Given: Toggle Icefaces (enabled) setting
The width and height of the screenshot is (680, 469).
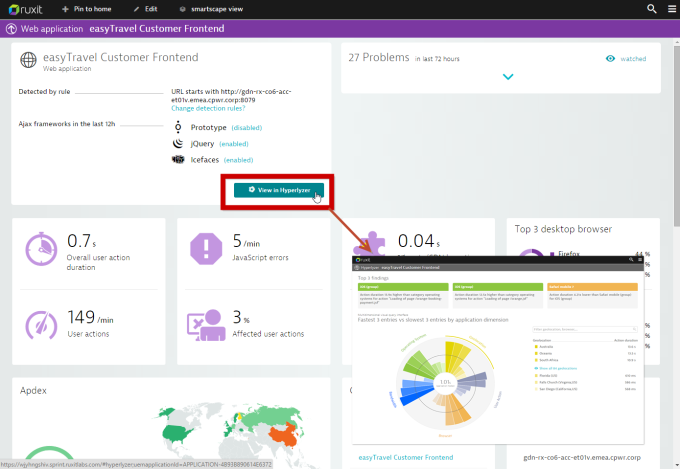Looking at the screenshot, I should click(239, 160).
